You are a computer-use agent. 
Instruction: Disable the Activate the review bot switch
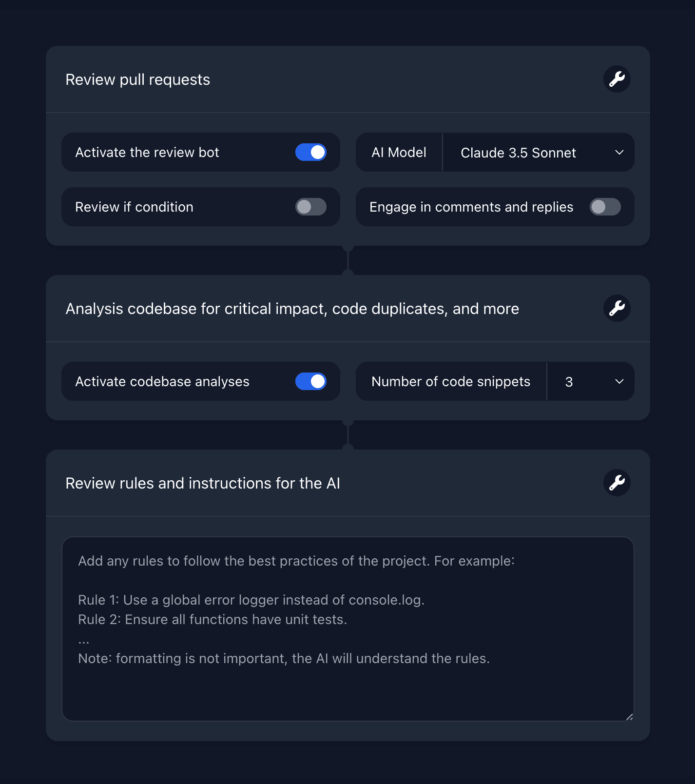click(311, 152)
